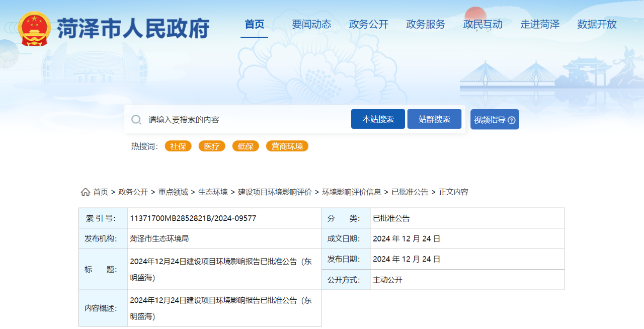Open the 政民互动 navigation item
The image size is (644, 329).
coord(482,24)
